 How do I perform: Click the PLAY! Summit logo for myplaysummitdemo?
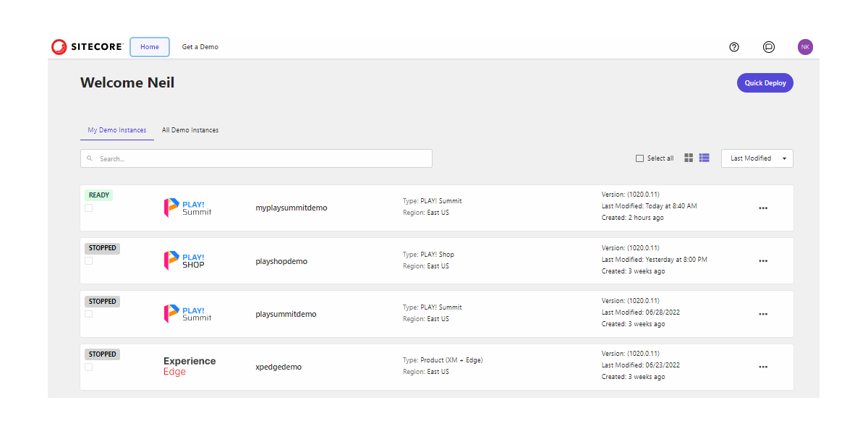coord(187,208)
